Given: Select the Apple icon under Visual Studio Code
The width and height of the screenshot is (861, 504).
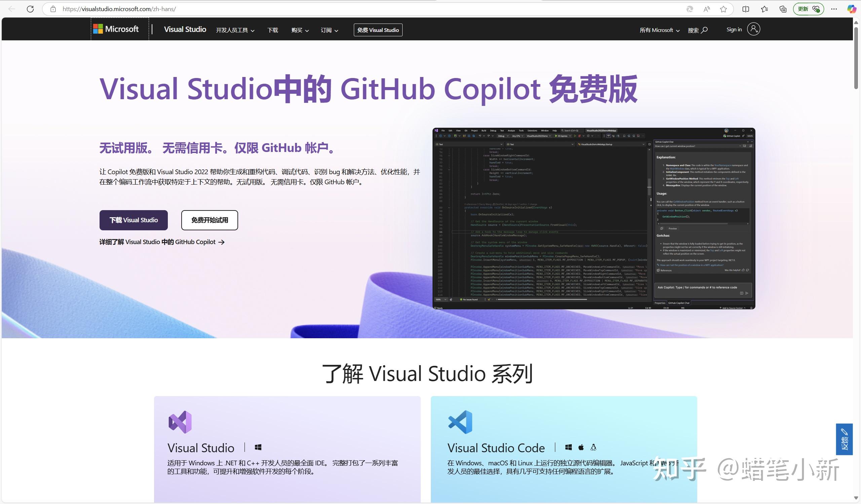Looking at the screenshot, I should tap(581, 447).
